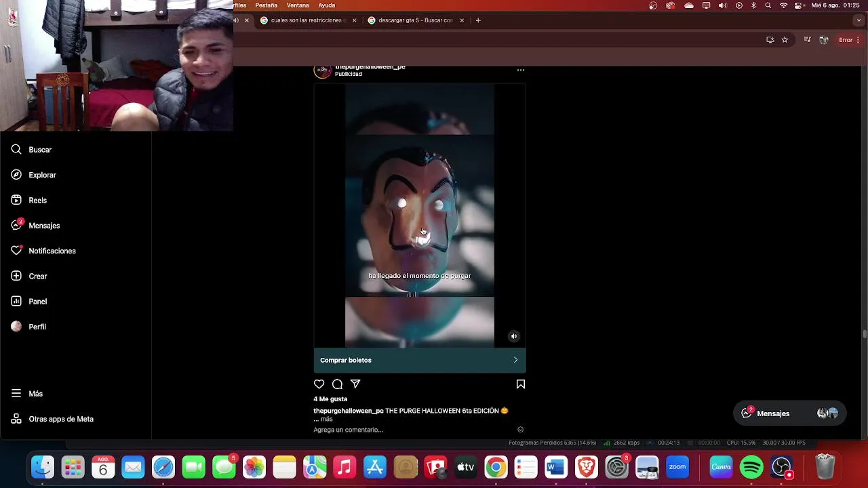Open Brave browser in Dock
The width and height of the screenshot is (868, 488).
pos(586,467)
